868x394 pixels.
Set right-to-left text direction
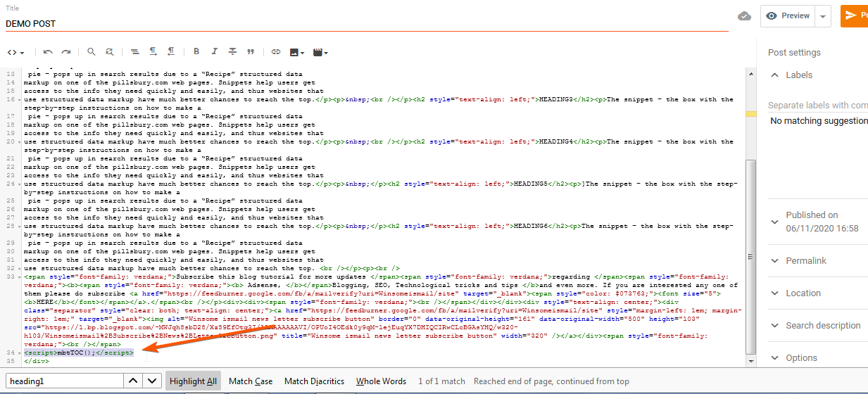171,52
